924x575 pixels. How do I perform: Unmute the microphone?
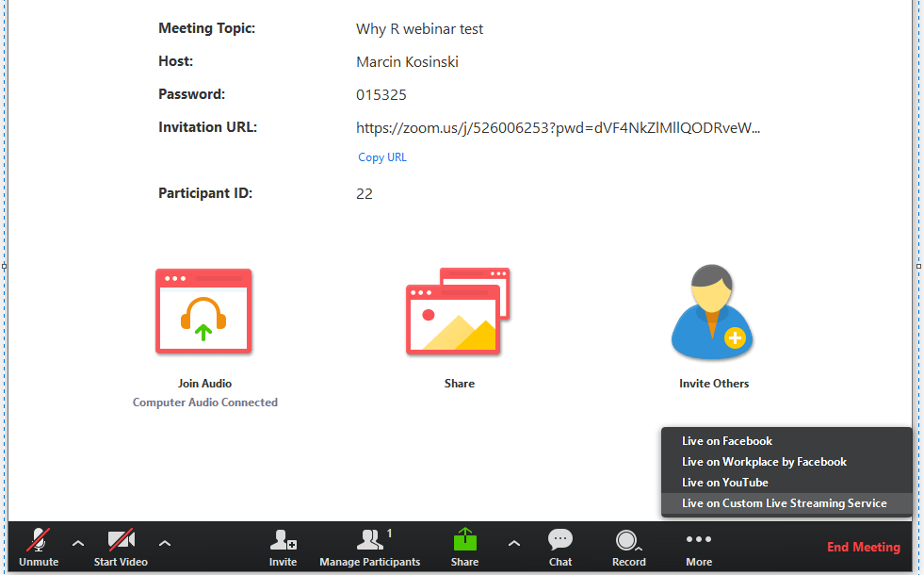tap(39, 548)
